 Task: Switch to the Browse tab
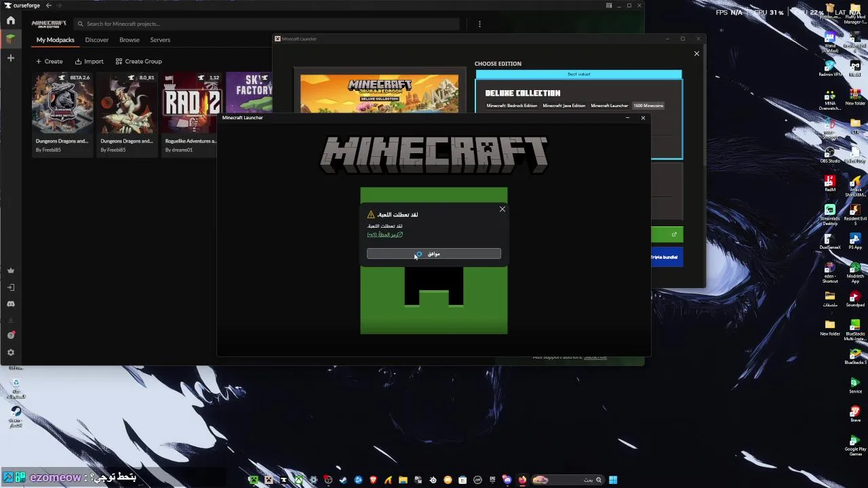pos(130,40)
